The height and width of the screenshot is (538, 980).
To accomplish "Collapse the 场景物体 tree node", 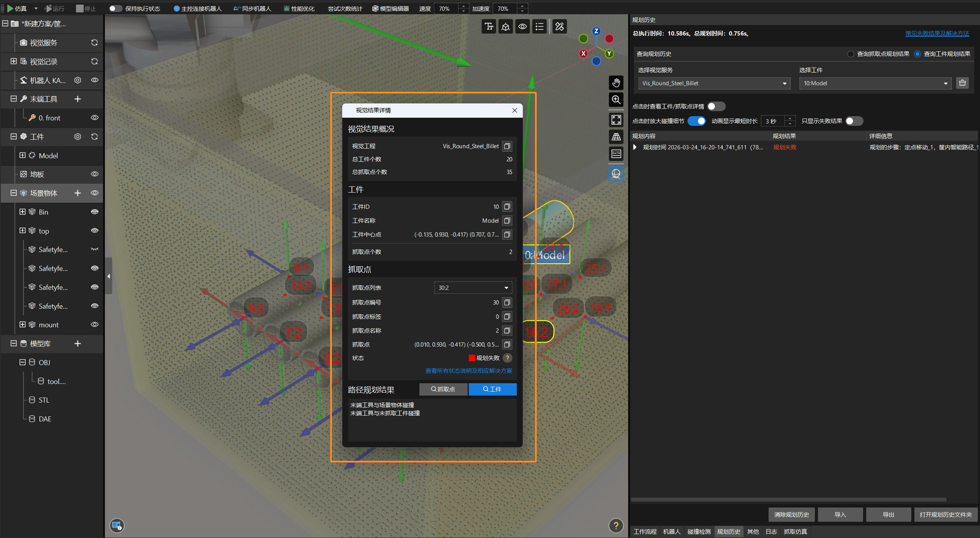I will [x=14, y=193].
